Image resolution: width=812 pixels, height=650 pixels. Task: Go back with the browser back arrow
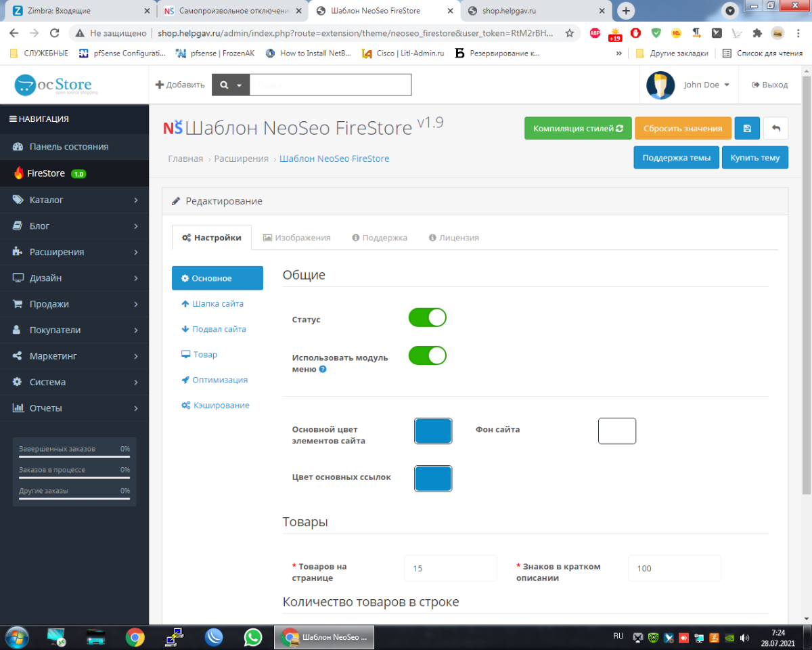pyautogui.click(x=14, y=32)
